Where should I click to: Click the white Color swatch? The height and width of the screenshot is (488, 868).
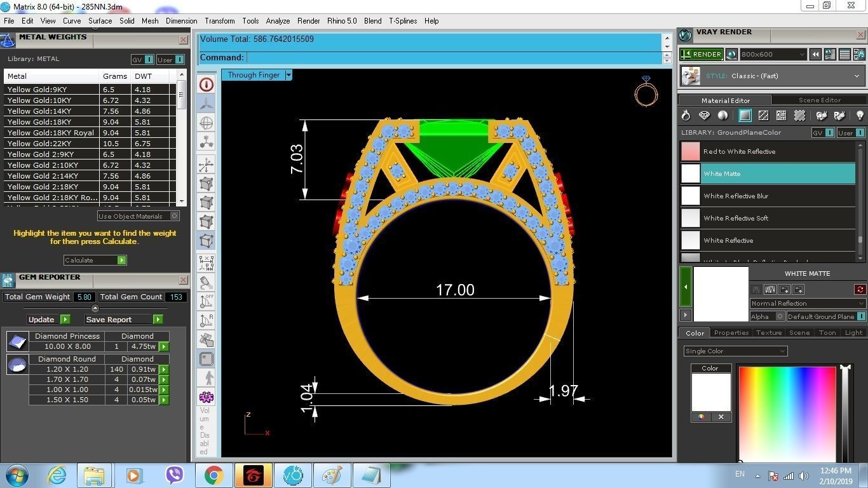710,392
